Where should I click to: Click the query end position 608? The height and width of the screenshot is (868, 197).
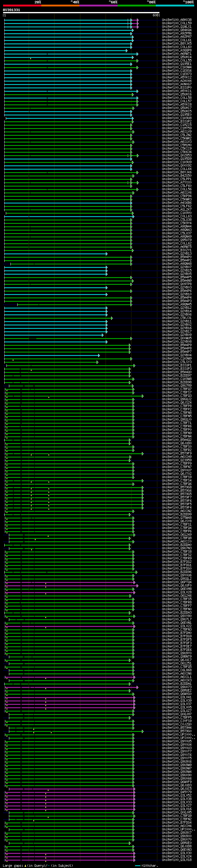click(155, 15)
